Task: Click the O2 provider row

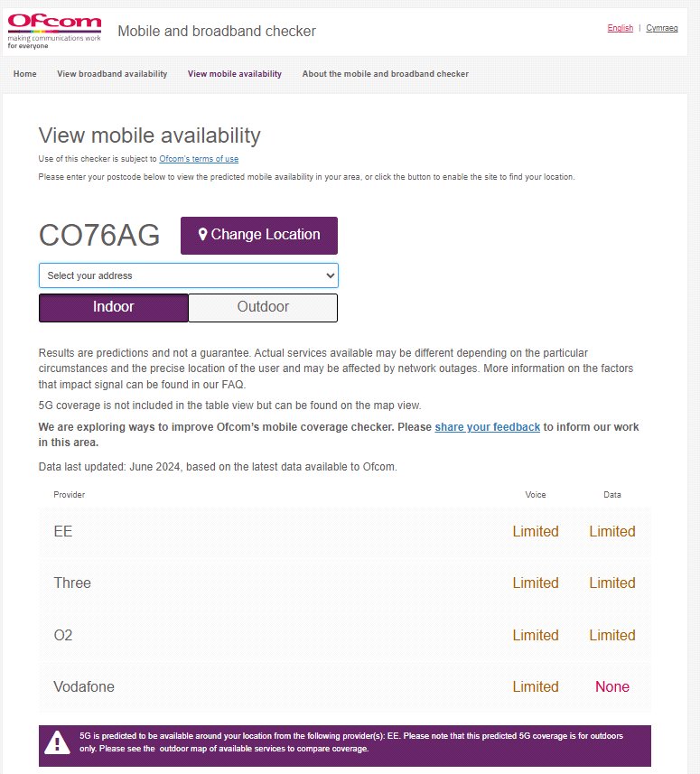Action: click(344, 635)
